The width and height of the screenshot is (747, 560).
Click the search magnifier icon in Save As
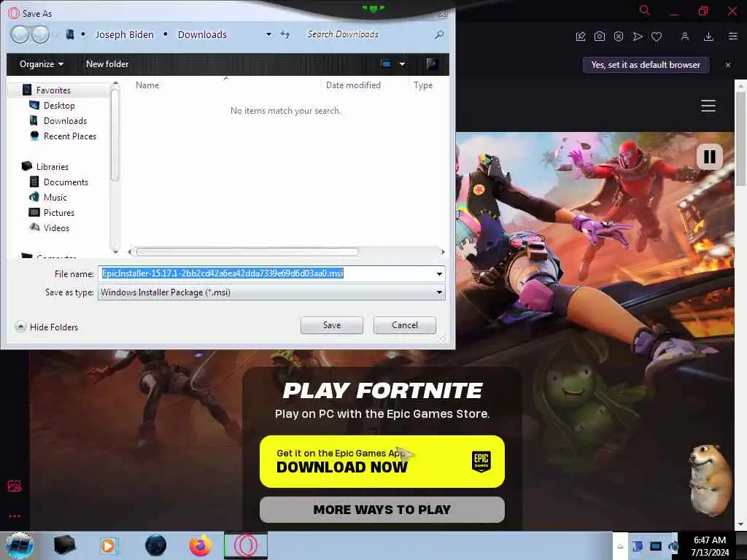click(x=439, y=34)
